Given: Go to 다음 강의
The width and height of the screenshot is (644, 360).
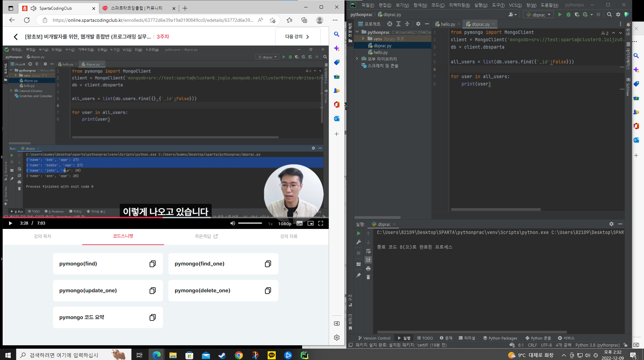Looking at the screenshot, I should click(x=298, y=37).
